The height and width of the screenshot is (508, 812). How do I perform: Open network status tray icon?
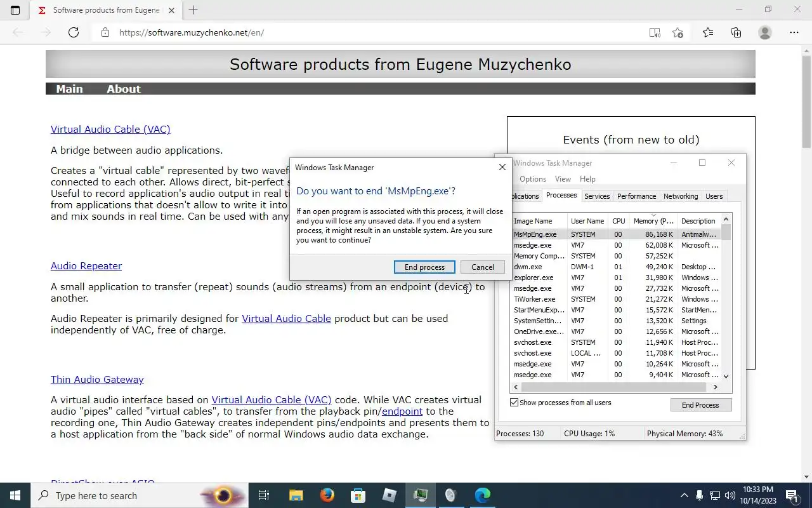[715, 495]
